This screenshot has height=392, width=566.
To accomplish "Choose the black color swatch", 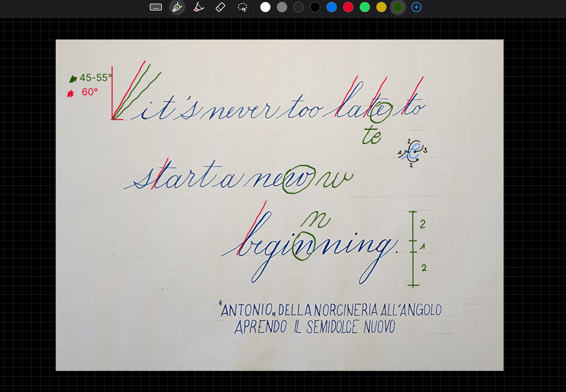I will point(315,7).
